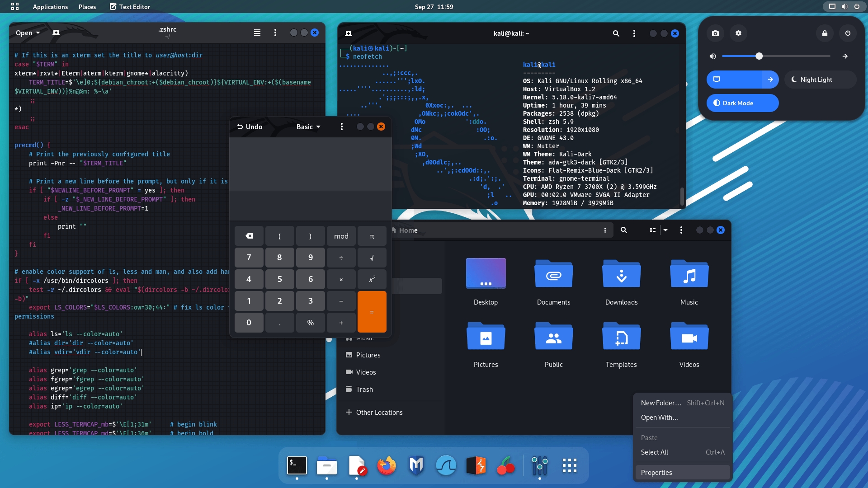Drag the volume slider in quick settings

(x=758, y=56)
